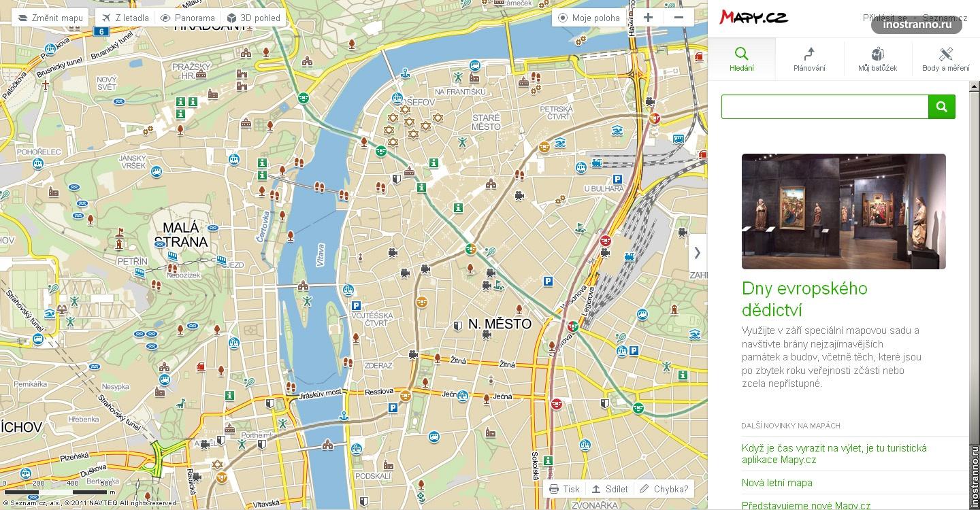Open the Změnit mapu map switcher
980x510 pixels.
(50, 18)
